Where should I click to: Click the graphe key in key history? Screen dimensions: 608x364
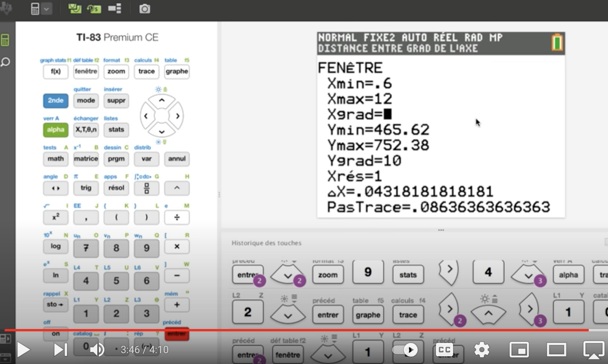pos(368,315)
